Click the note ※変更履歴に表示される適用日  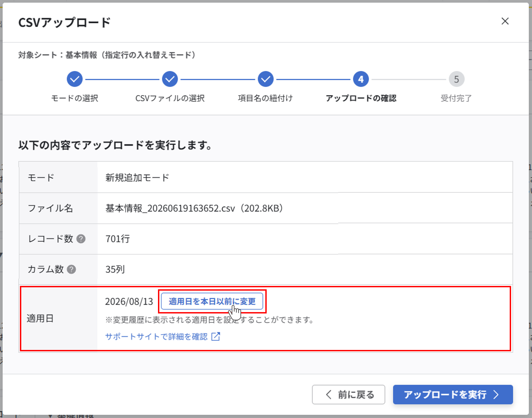(209, 320)
